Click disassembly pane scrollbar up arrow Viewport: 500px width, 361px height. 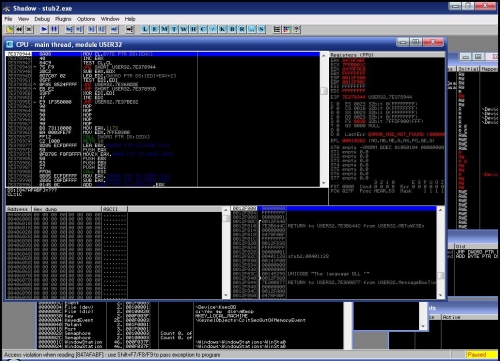[x=323, y=56]
